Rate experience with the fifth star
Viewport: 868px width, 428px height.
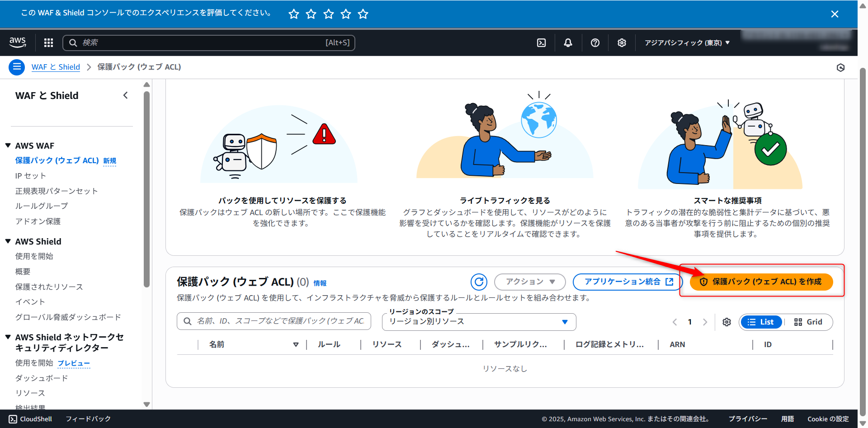point(363,14)
